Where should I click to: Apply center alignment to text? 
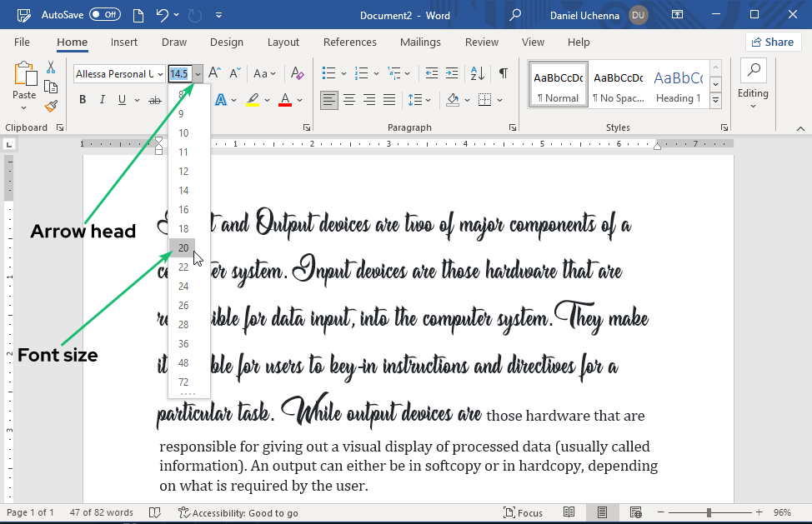(x=349, y=99)
